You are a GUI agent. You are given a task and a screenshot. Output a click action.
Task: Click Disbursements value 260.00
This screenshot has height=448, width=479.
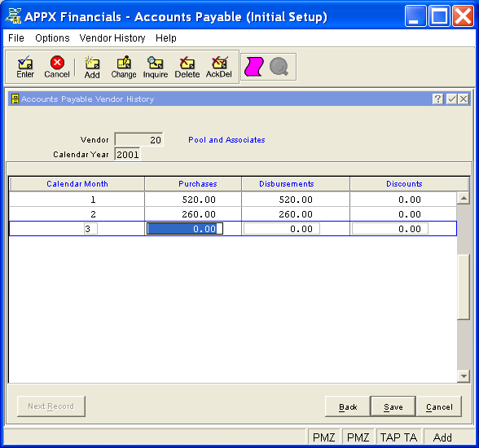[x=296, y=214]
